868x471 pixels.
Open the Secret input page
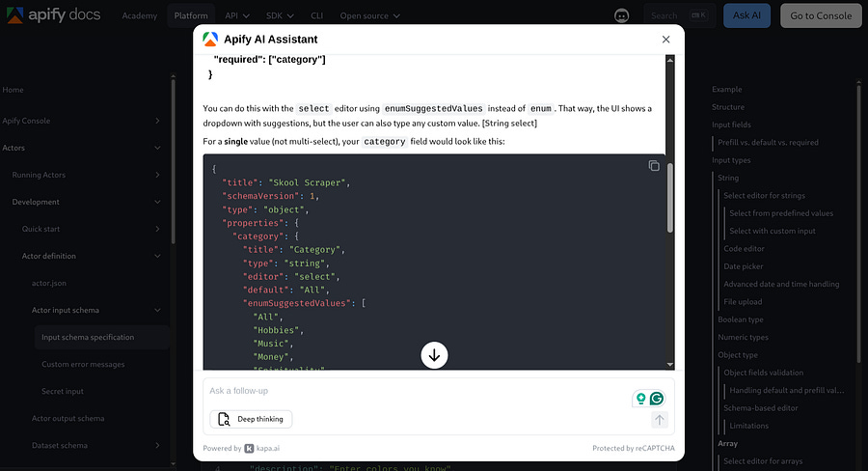(63, 391)
